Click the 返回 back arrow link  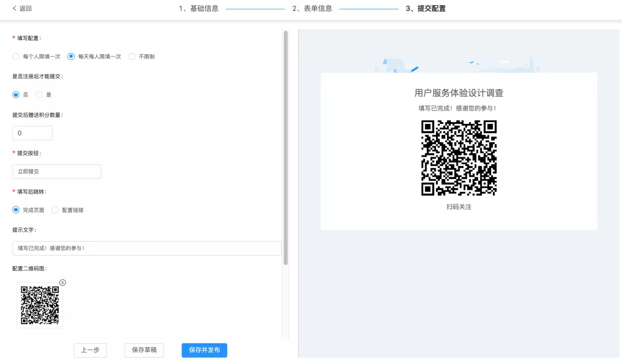point(22,8)
